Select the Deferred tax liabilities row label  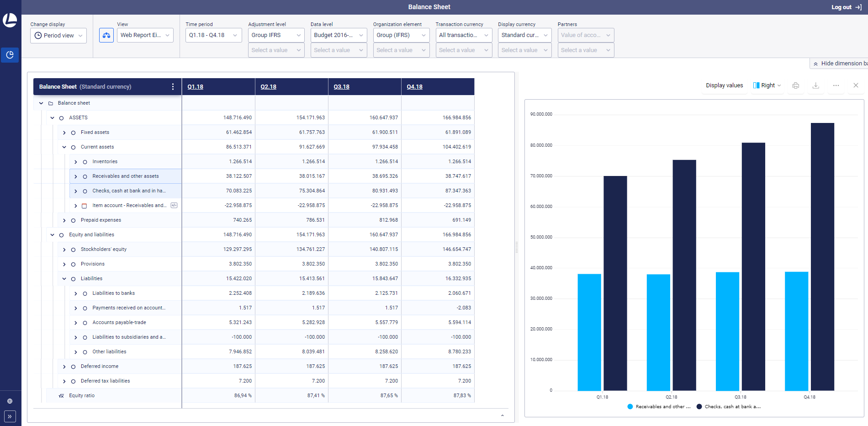[x=106, y=381]
